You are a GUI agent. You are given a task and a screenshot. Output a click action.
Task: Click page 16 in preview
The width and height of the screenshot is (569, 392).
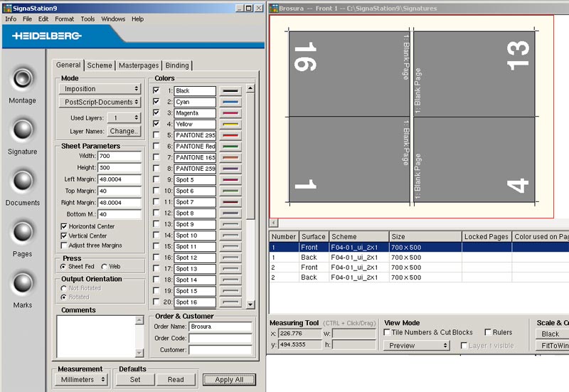tap(349, 74)
